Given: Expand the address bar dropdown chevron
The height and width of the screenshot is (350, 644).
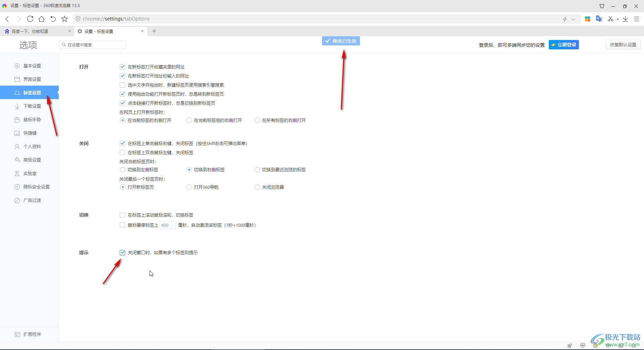Looking at the screenshot, I should click(573, 19).
